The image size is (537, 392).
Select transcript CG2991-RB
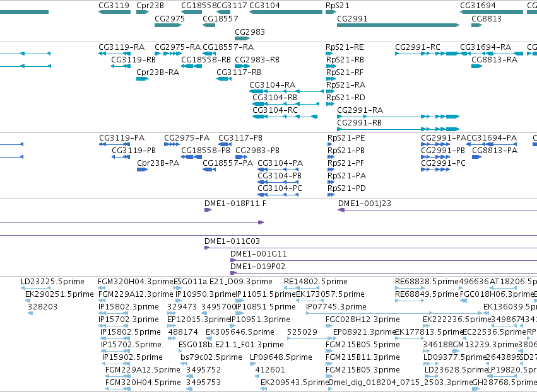(x=398, y=129)
